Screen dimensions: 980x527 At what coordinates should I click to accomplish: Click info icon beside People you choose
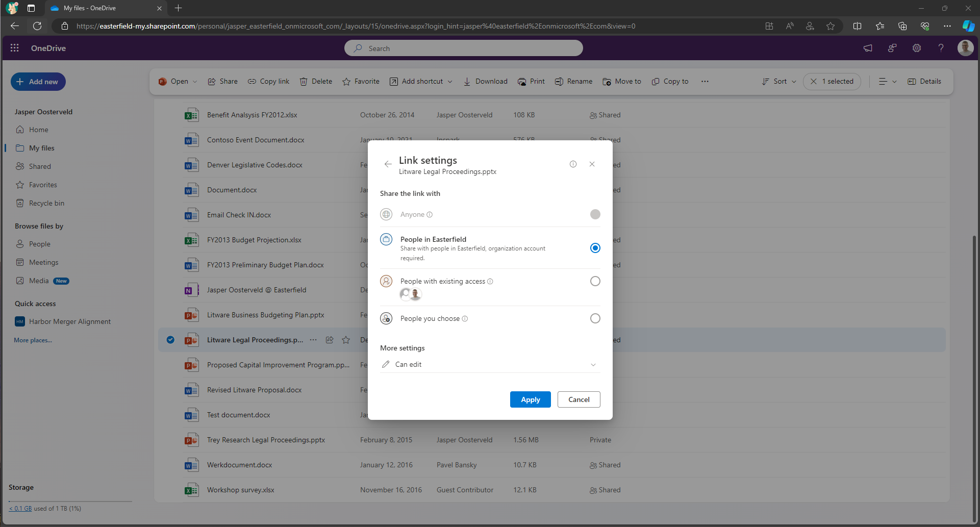(x=465, y=318)
